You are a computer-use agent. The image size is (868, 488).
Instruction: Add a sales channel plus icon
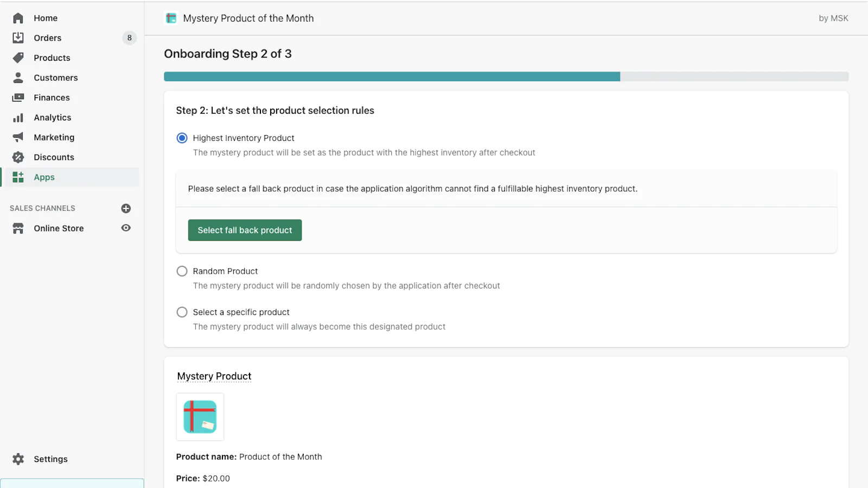click(126, 208)
